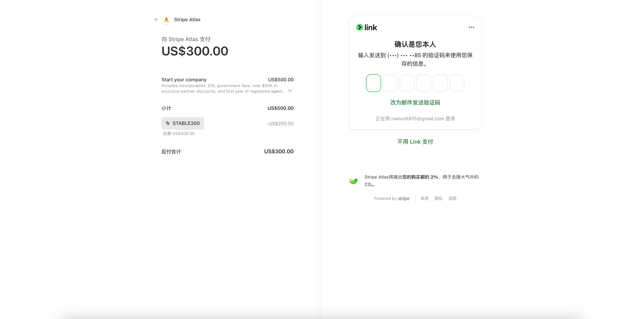The width and height of the screenshot is (644, 319).
Task: Click the fourth verification code box
Action: (423, 83)
